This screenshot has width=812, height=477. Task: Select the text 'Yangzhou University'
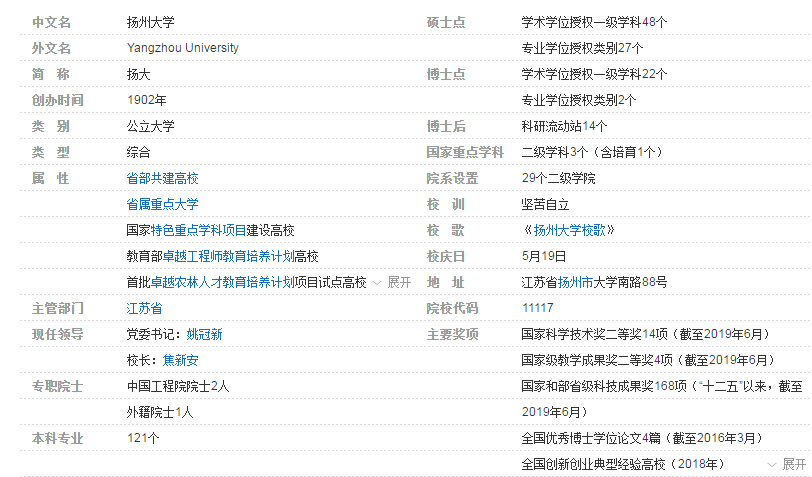click(x=183, y=48)
